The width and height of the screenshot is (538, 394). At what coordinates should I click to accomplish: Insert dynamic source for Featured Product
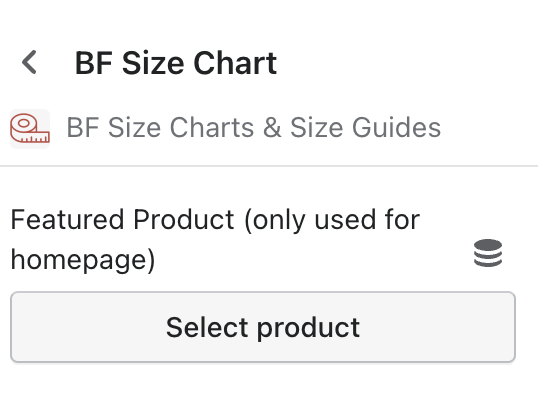[488, 253]
